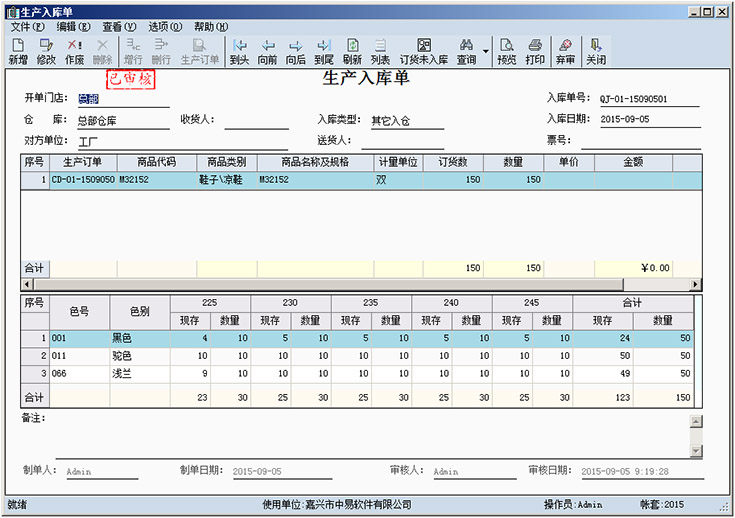Click the 删除 (Delete) toolbar icon

(x=103, y=52)
